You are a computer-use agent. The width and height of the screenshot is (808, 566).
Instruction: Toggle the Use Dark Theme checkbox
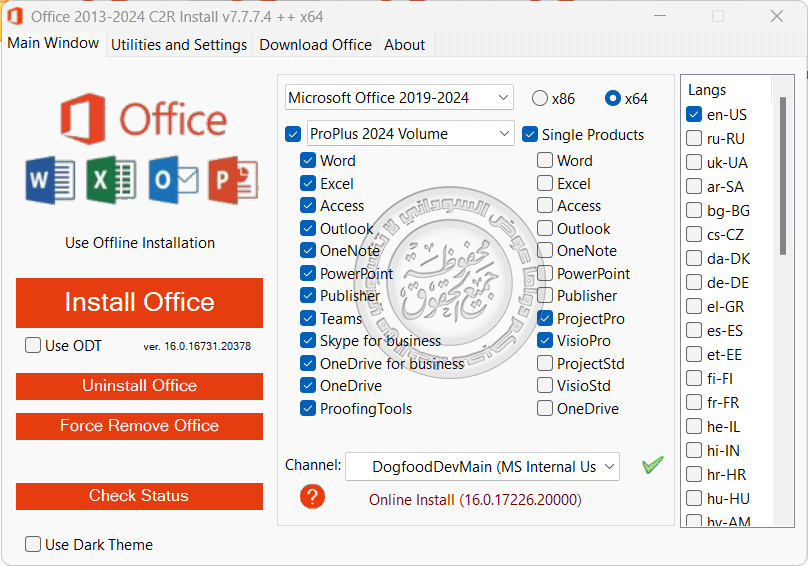[x=33, y=544]
